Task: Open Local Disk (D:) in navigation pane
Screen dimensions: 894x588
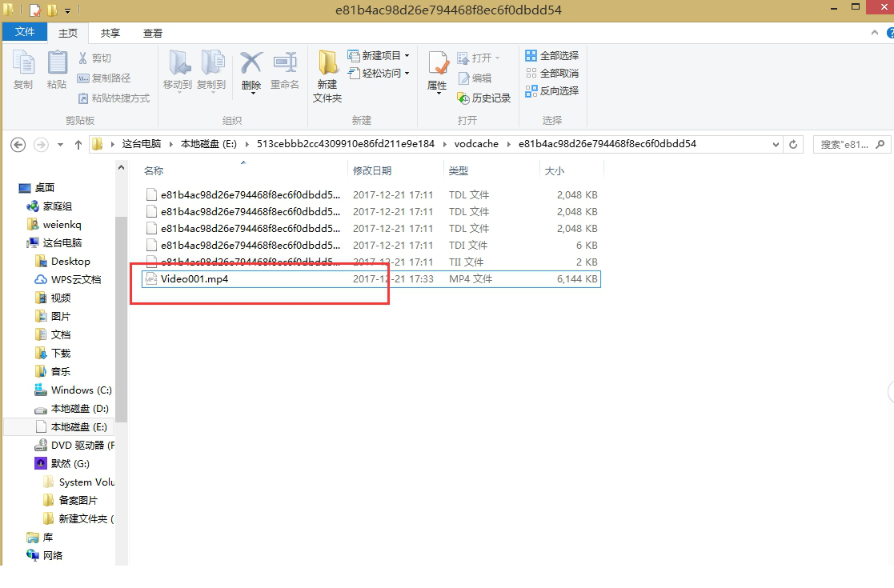Action: click(x=79, y=409)
